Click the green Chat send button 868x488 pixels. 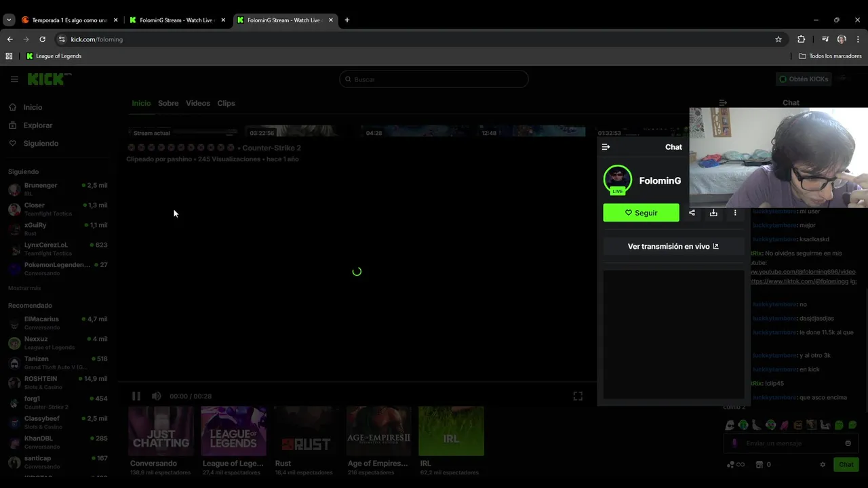point(846,464)
